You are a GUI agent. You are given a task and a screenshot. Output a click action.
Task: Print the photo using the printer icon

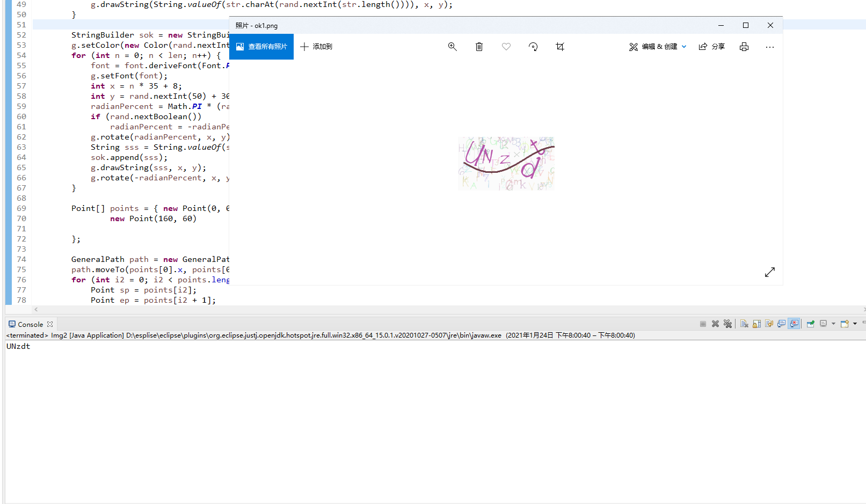744,47
